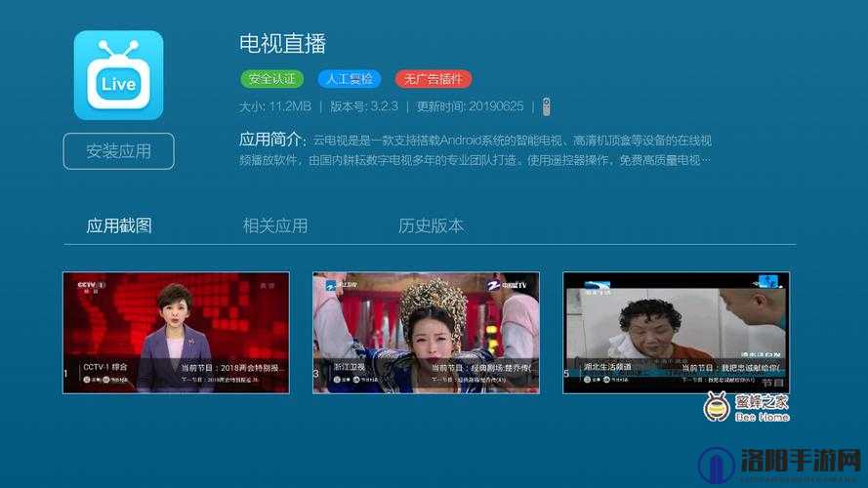Select the 人工复检 blue badge
This screenshot has height=488, width=868.
350,79
